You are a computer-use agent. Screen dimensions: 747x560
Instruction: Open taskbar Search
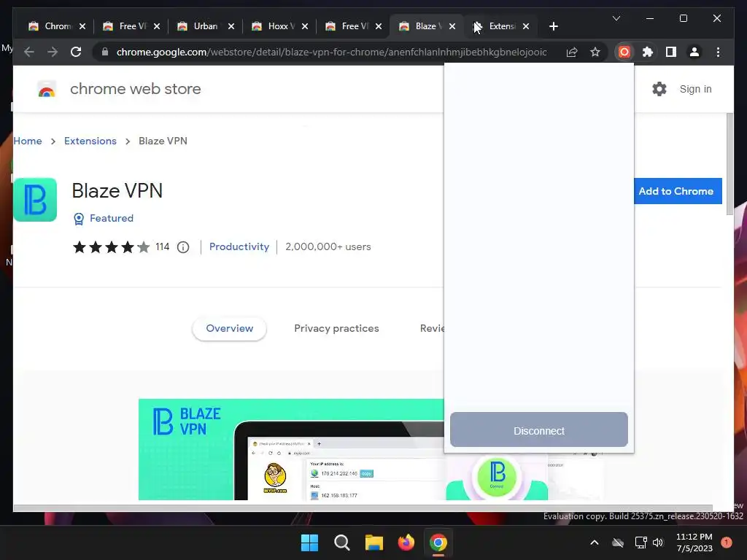(x=341, y=542)
